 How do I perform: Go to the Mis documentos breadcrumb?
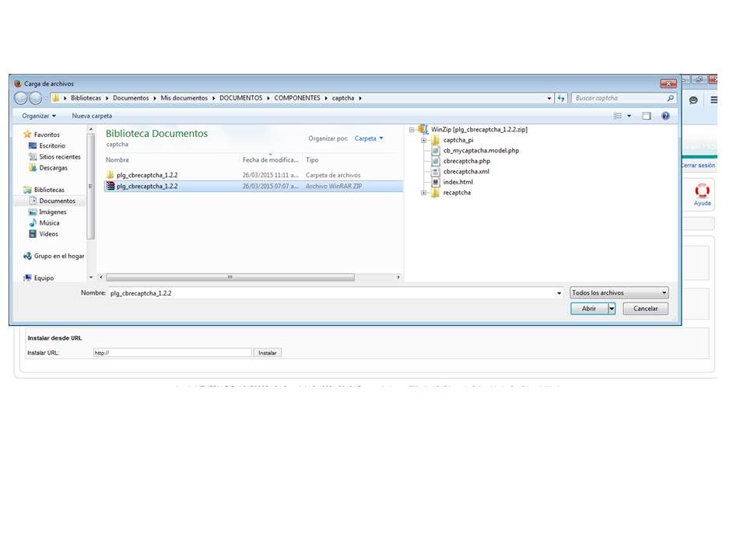click(x=184, y=98)
